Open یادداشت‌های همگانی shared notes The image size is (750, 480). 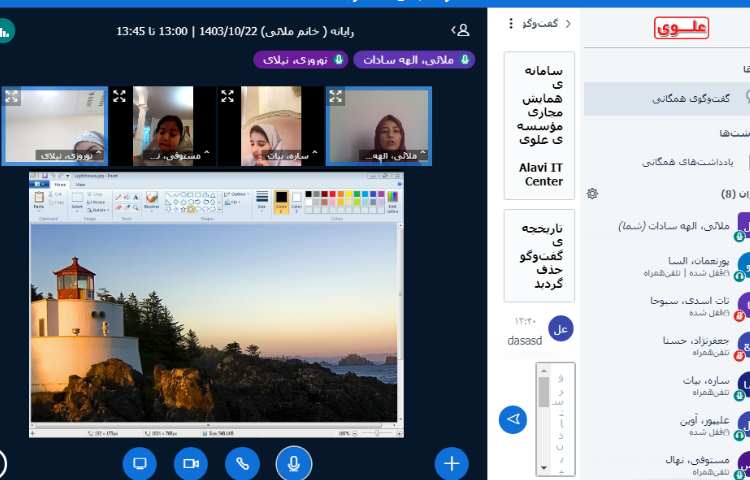point(690,162)
